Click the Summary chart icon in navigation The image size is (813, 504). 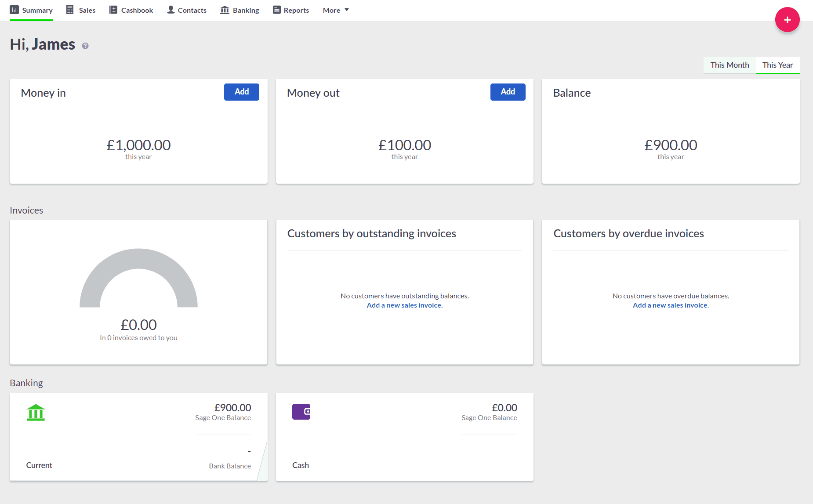tap(15, 10)
